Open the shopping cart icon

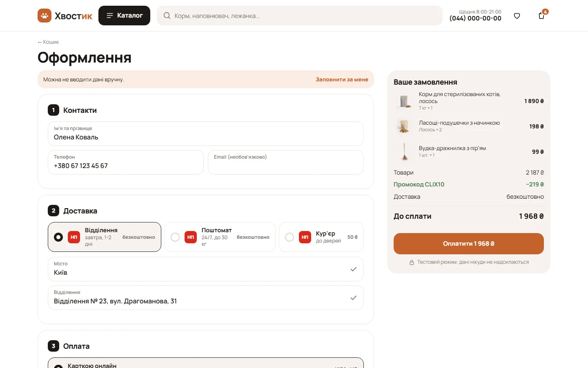point(541,16)
